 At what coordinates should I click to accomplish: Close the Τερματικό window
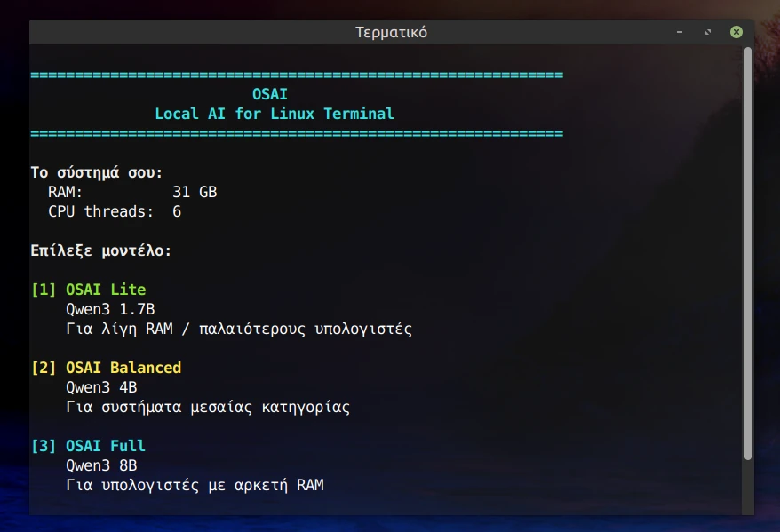[x=736, y=32]
